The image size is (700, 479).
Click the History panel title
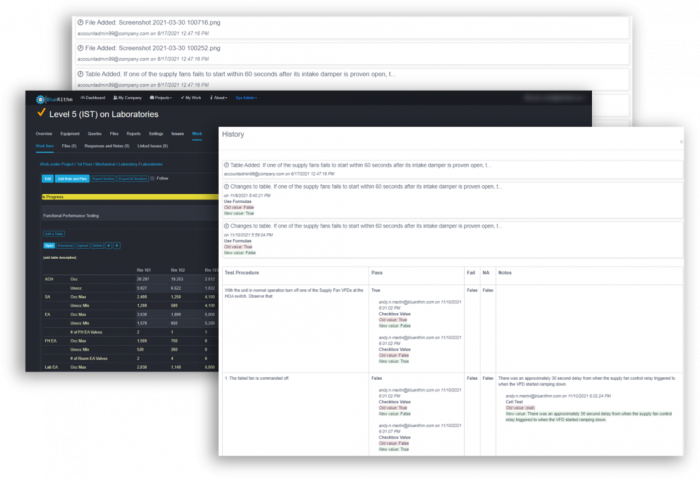[233, 134]
